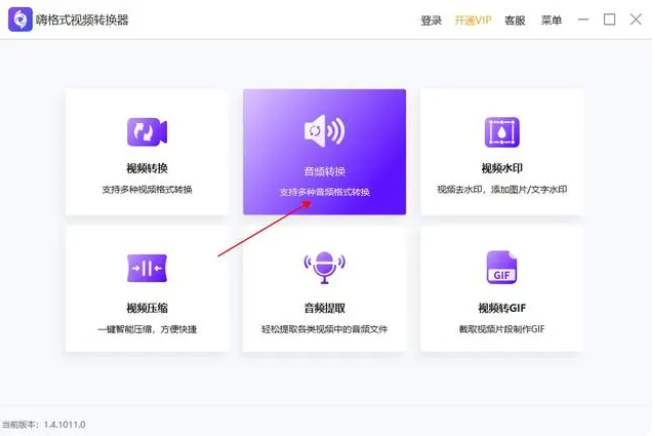Select the 视频转GIF file icon
This screenshot has width=655, height=436.
click(x=502, y=267)
